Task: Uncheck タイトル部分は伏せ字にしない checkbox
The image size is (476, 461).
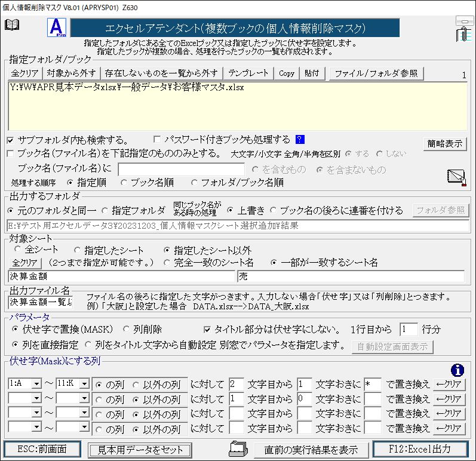Action: pos(208,329)
